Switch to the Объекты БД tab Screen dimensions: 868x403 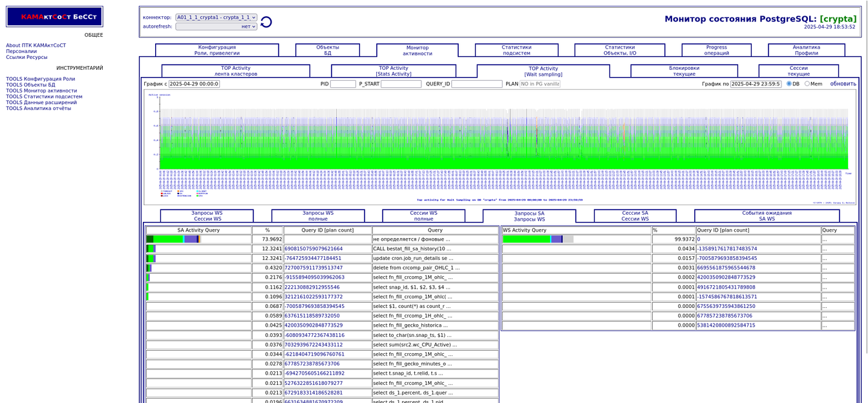328,50
